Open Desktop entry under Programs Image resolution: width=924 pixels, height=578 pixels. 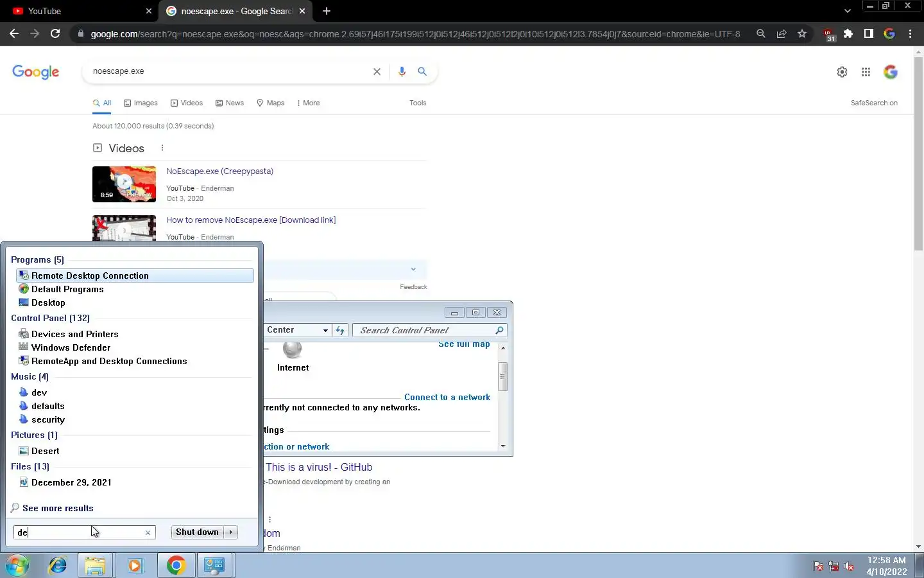tap(48, 302)
